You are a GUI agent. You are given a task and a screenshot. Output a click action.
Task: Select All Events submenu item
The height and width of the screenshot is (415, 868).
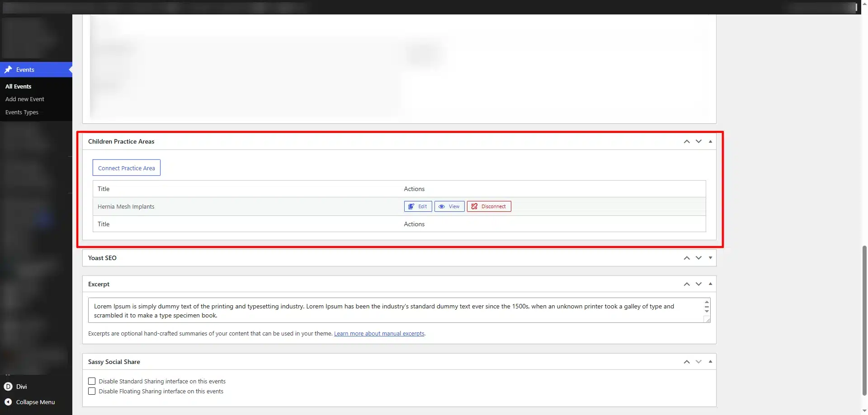19,86
